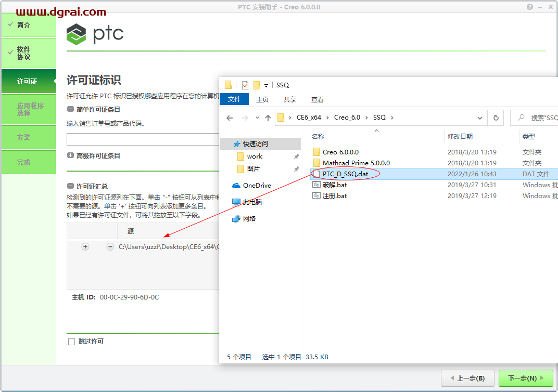Open the 文件 tab in Explorer
Image resolution: width=558 pixels, height=392 pixels.
click(x=234, y=99)
